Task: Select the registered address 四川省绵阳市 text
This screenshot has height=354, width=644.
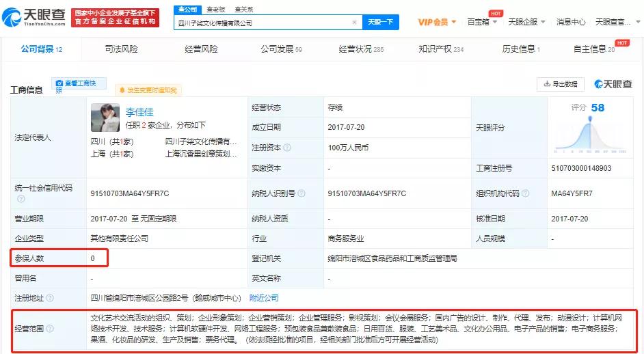Action: tap(165, 298)
